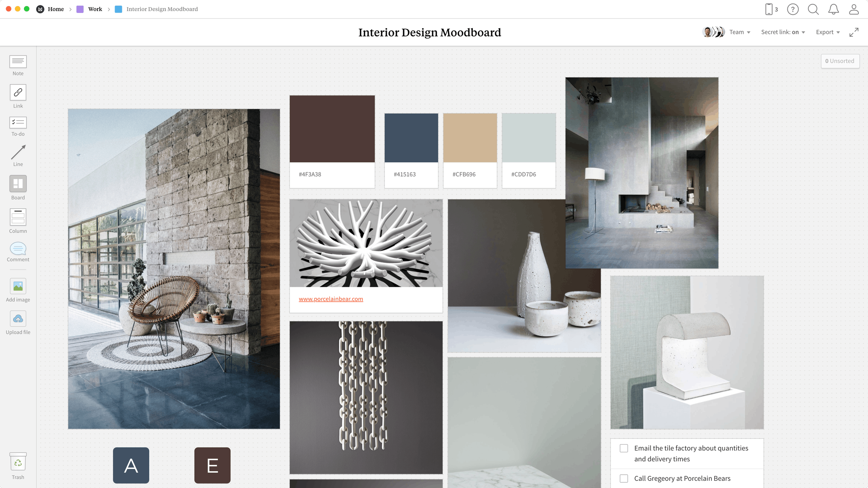Screen dimensions: 868x488
Task: Click the www.porcelainbear.com hyperlink
Action: click(331, 299)
